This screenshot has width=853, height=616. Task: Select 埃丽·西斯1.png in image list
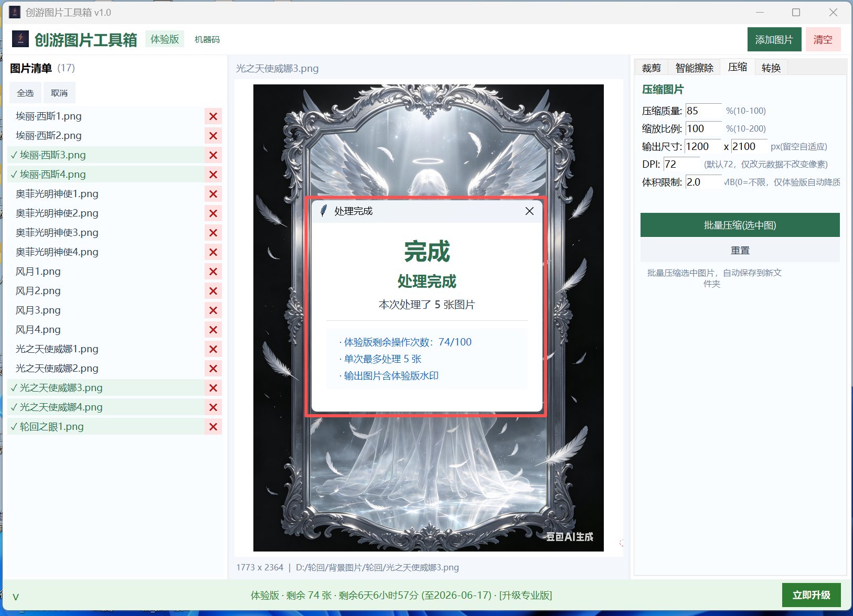[x=106, y=116]
